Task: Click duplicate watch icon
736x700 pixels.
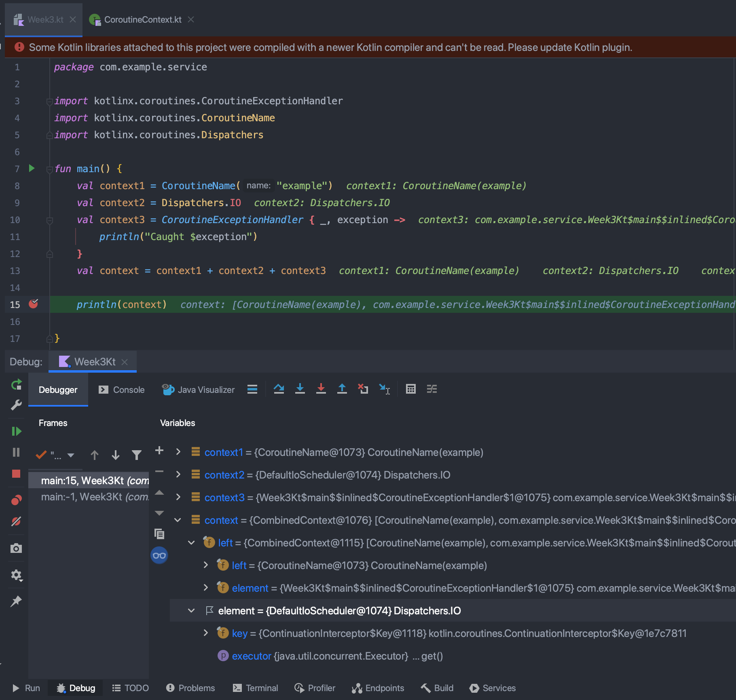Action: point(159,534)
